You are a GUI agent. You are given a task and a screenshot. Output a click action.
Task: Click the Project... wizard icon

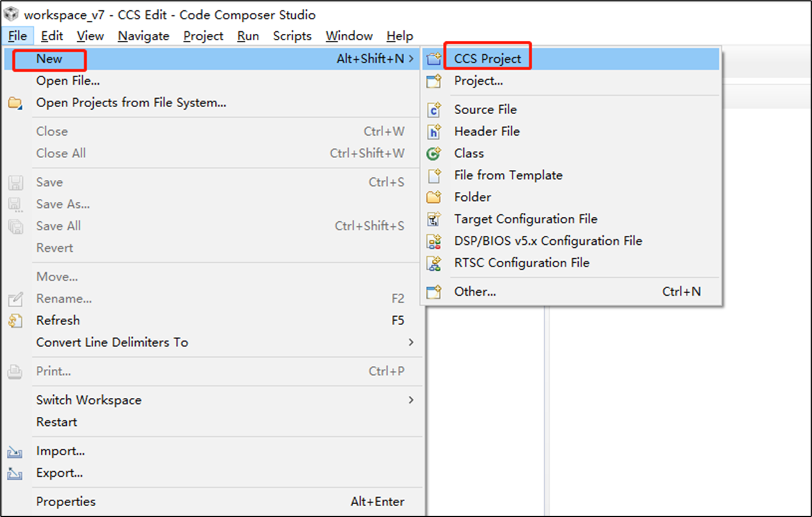click(x=434, y=81)
